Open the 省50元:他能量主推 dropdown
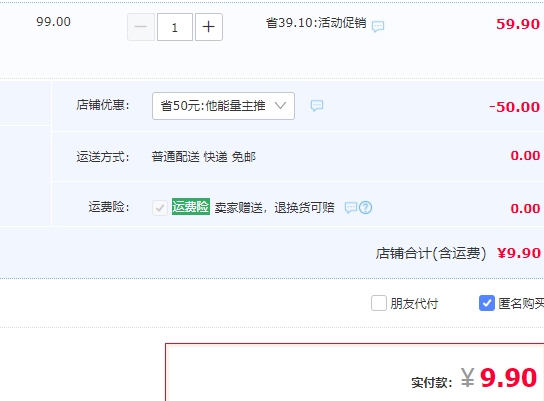This screenshot has width=544, height=401. [223, 106]
